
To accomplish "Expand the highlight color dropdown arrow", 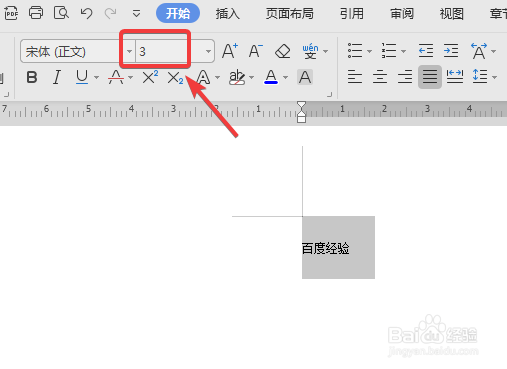I will tap(251, 78).
